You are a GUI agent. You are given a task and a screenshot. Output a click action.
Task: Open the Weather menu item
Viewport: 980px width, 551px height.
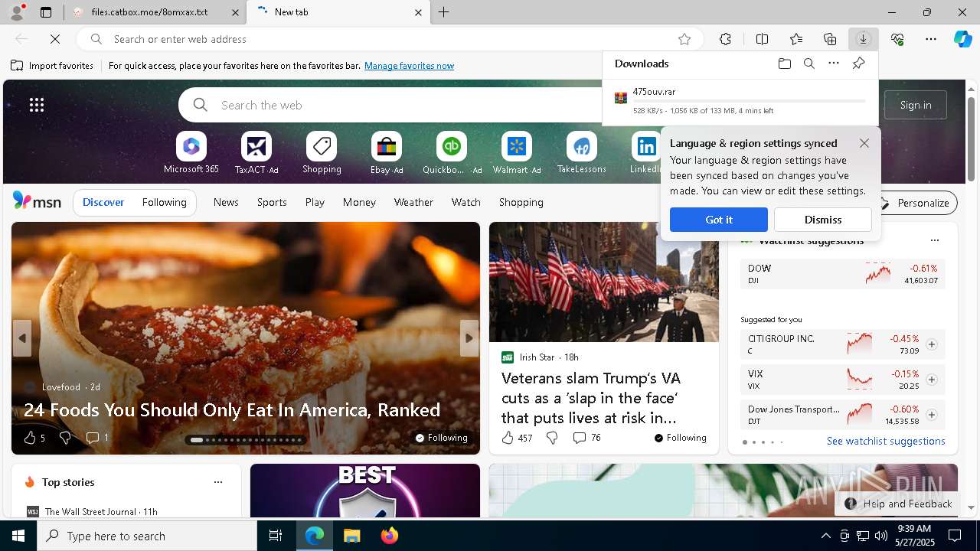(413, 203)
